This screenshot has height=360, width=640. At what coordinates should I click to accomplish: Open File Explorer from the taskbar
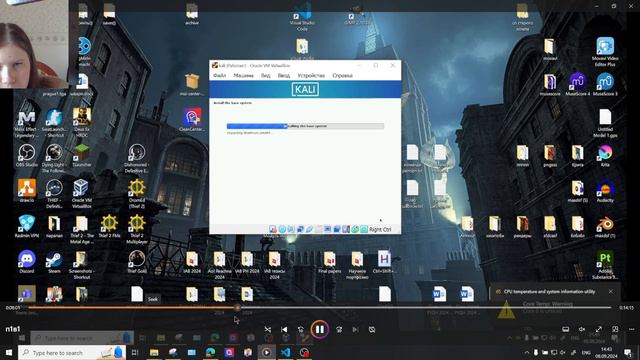tap(154, 352)
